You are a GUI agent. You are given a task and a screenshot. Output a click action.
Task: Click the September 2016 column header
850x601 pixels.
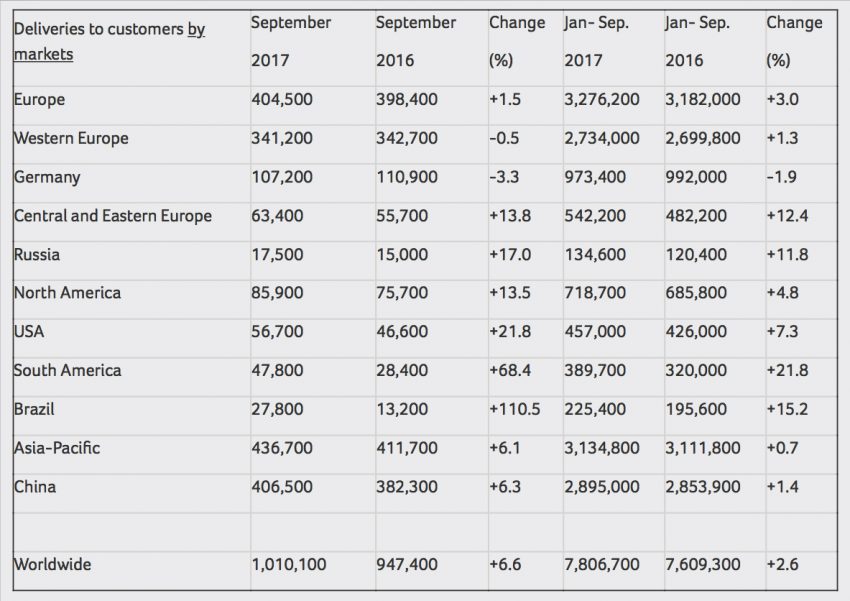coord(416,42)
